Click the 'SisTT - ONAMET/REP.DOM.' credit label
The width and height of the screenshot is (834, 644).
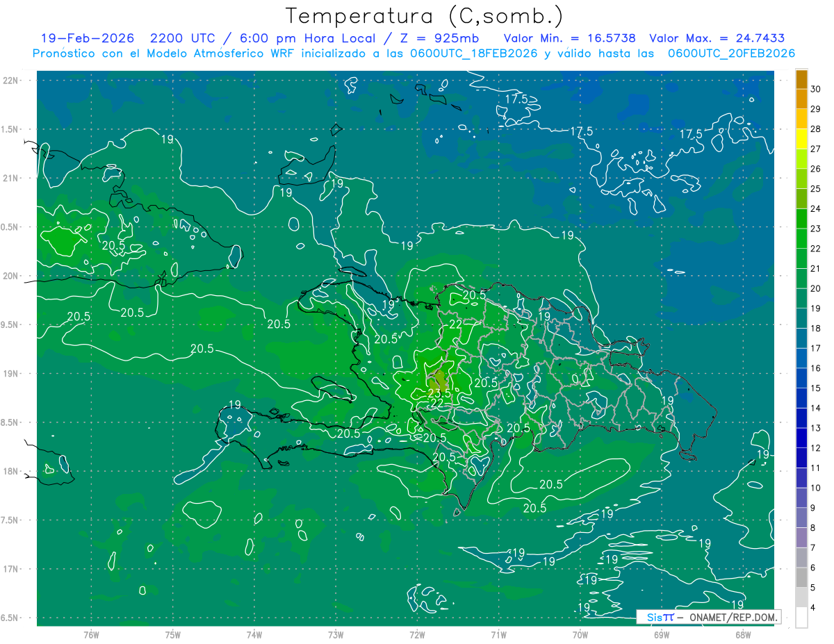click(x=708, y=617)
